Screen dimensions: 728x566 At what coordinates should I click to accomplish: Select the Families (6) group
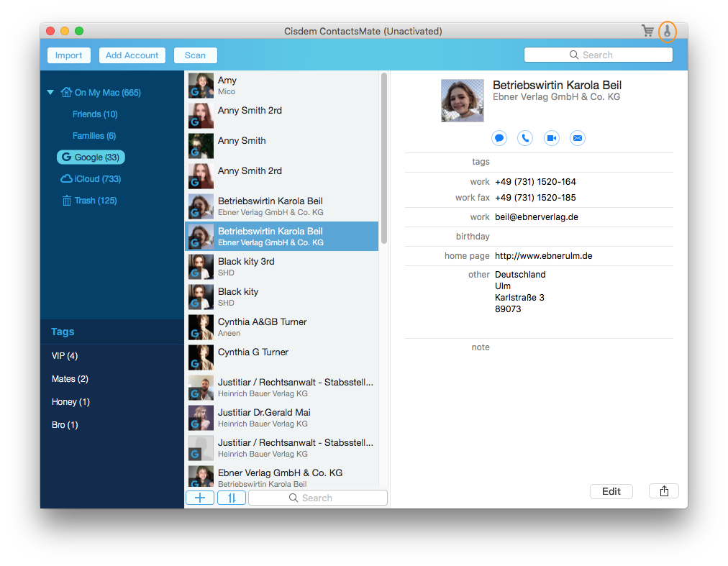(94, 136)
